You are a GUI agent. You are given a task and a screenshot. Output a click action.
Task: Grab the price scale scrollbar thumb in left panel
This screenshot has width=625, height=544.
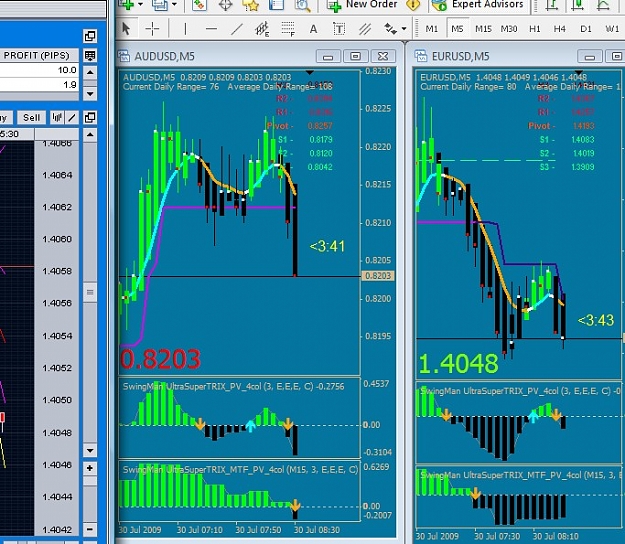(90, 293)
